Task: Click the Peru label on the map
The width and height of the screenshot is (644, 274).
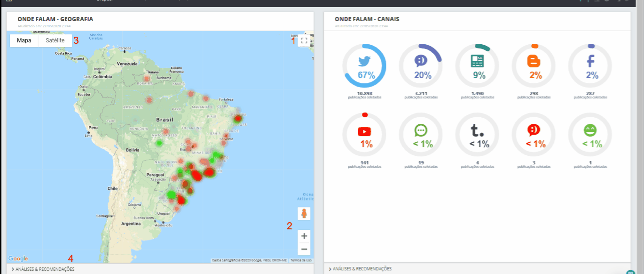Action: point(93,128)
